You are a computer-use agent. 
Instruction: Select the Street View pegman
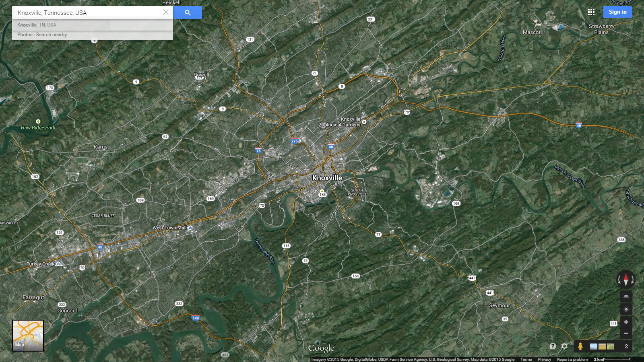point(580,346)
